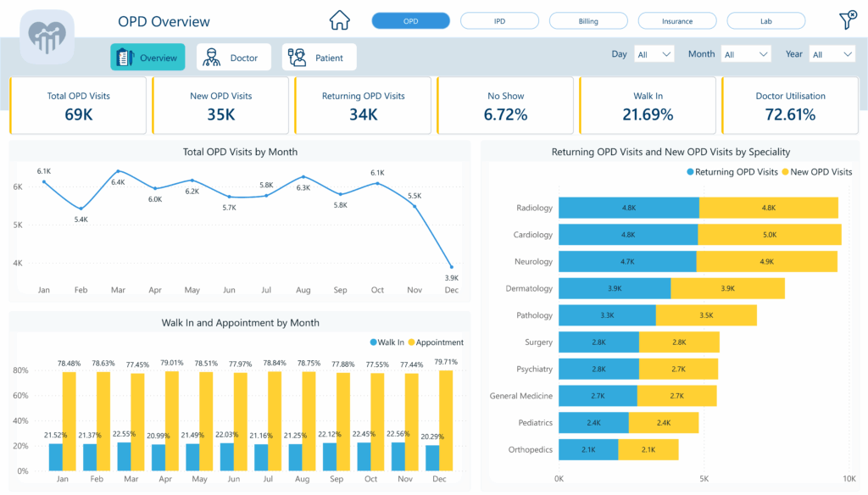Click the Billing page button
The height and width of the screenshot is (495, 868).
click(588, 20)
